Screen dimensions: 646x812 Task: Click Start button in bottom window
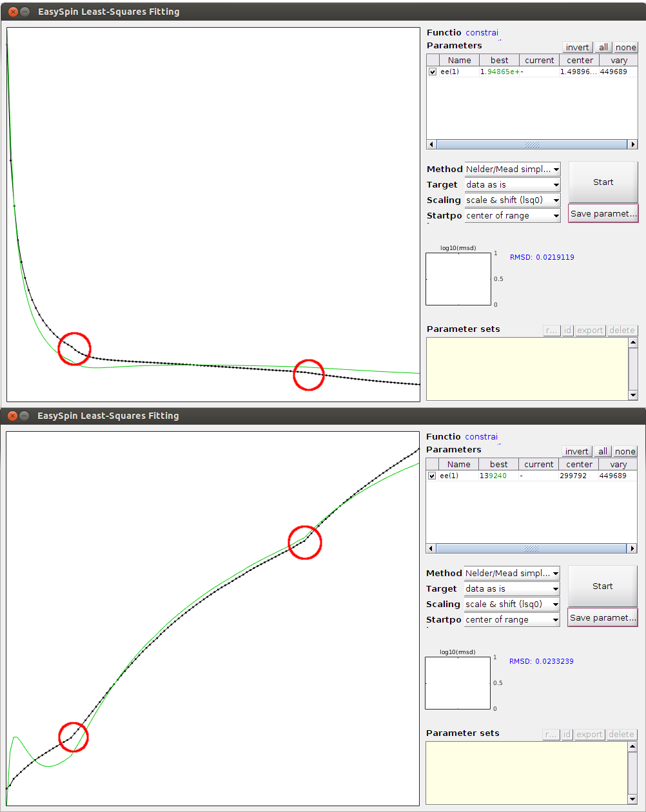point(602,586)
